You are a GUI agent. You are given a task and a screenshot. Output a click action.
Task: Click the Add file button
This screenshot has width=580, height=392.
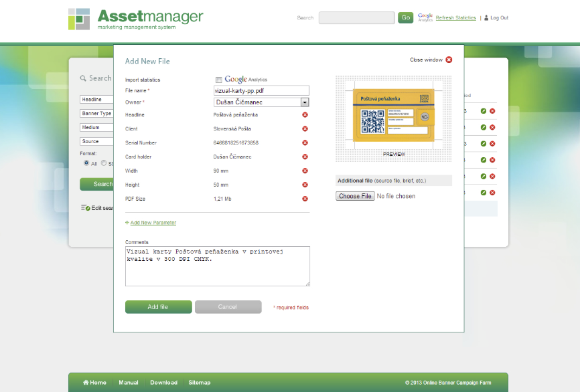click(158, 307)
